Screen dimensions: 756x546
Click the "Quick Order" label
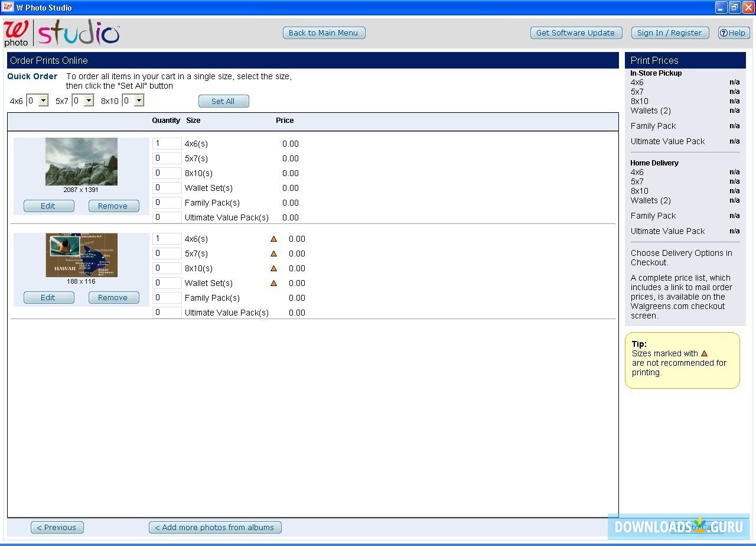tap(32, 76)
